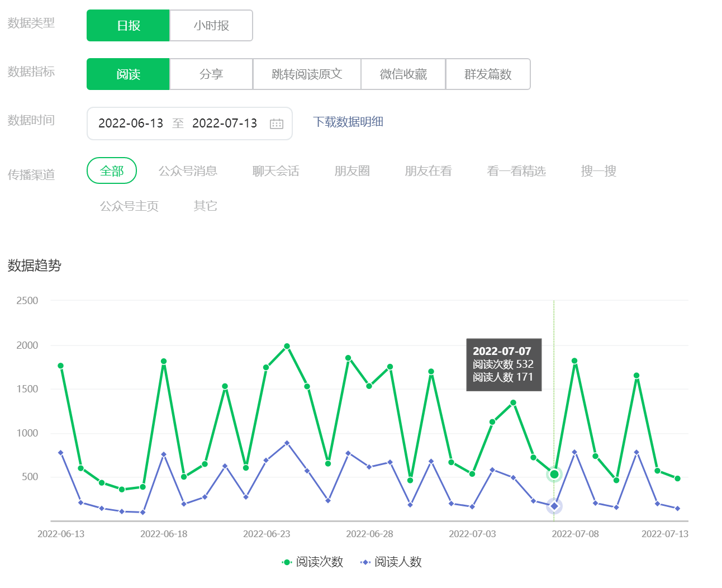Open the 群发篇数 metric

click(488, 74)
